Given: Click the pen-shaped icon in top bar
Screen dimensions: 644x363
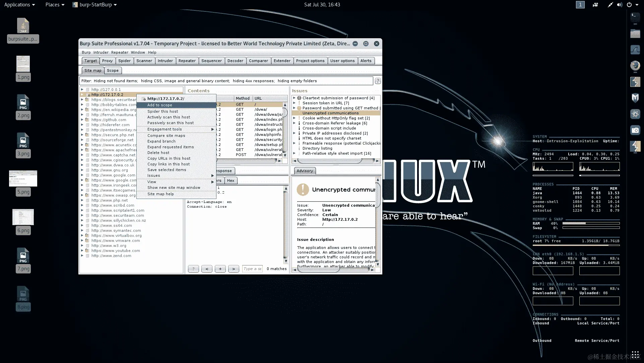Looking at the screenshot, I should 610,5.
